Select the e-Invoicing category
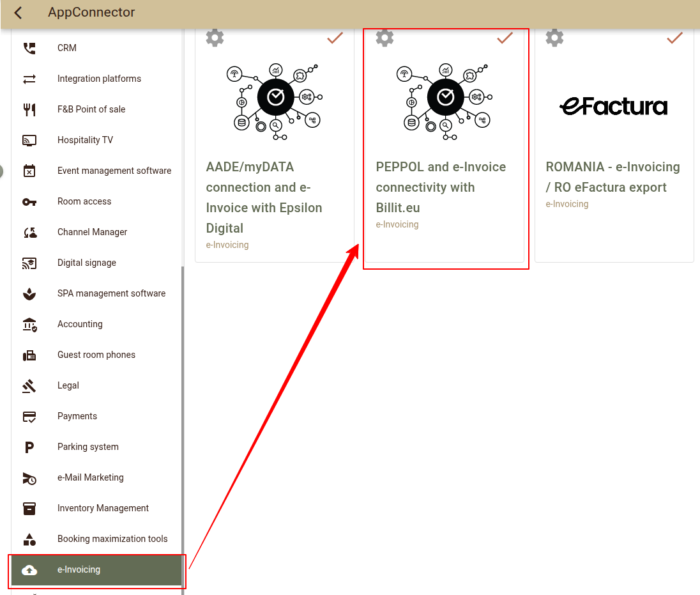Viewport: 700px width, 595px height. point(96,570)
